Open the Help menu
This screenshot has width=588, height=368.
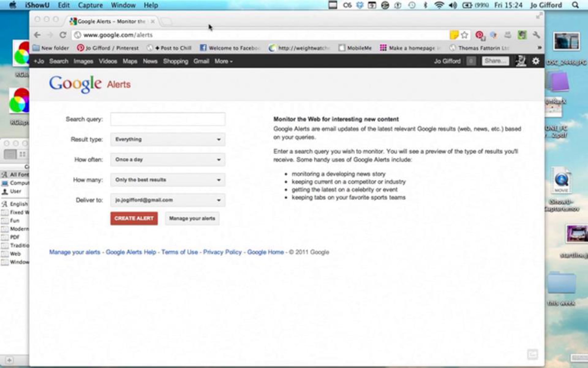click(x=151, y=5)
